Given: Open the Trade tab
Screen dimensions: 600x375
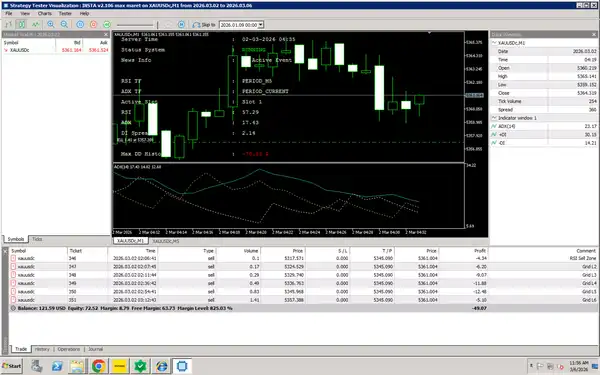Looking at the screenshot, I should click(21, 349).
